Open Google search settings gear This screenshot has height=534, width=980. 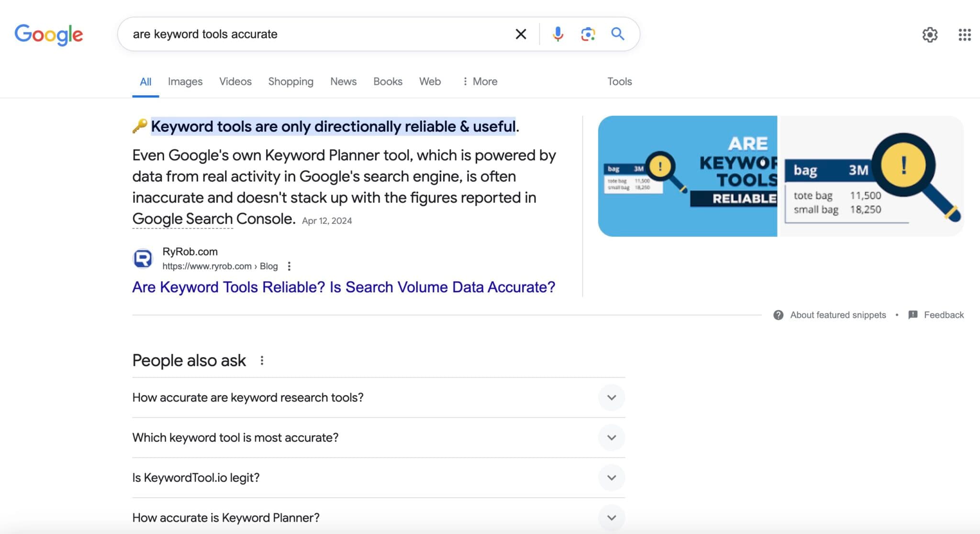[930, 35]
